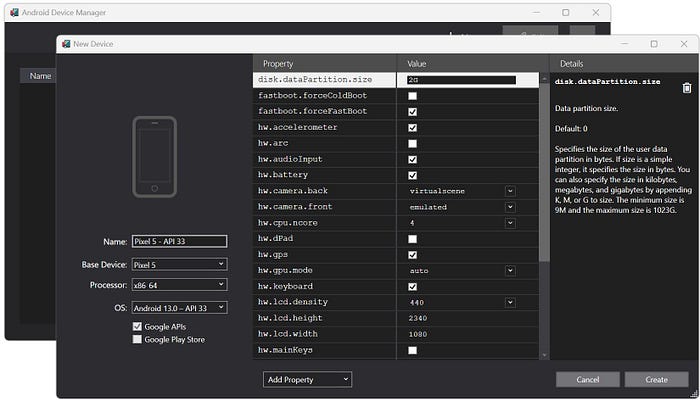Click the phone device preview image

point(154,157)
